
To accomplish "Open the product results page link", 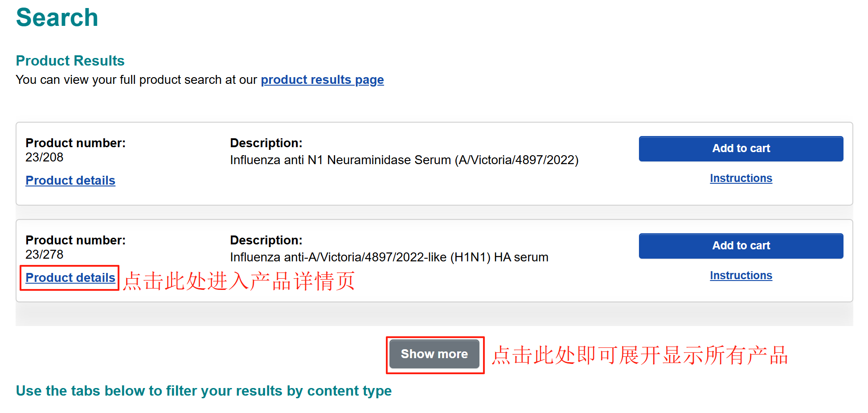I will (x=322, y=80).
